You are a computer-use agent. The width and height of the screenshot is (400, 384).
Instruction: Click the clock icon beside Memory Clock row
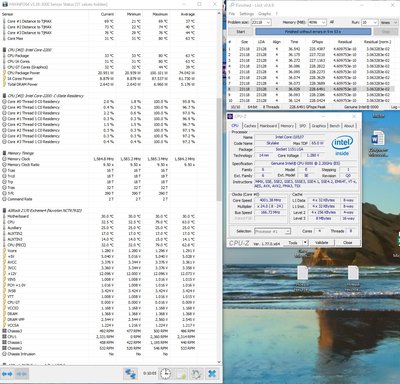[x=4, y=159]
